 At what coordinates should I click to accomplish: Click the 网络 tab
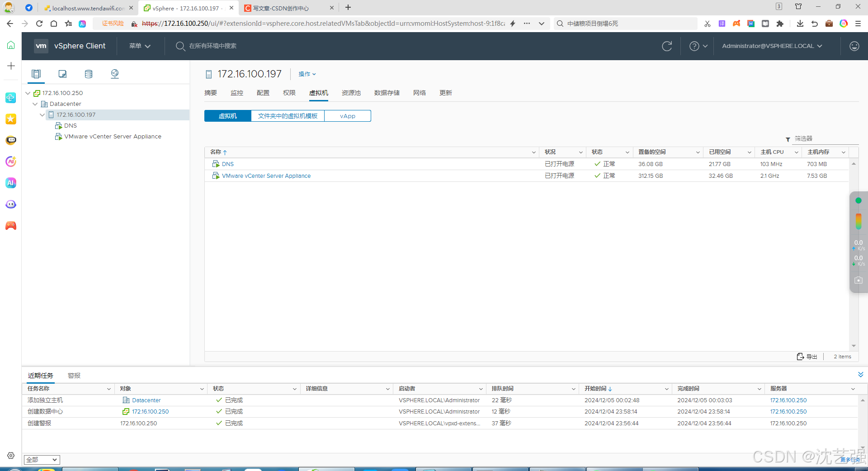(420, 93)
